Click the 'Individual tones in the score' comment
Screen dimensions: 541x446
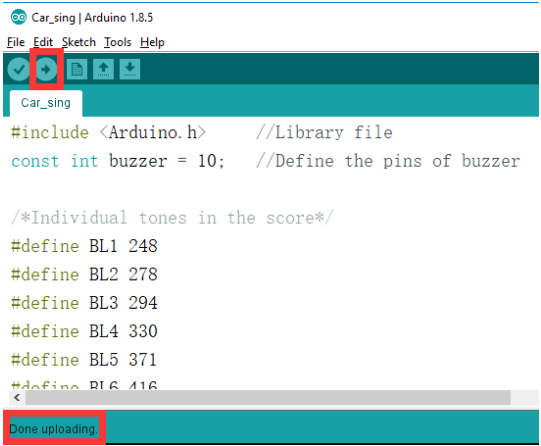173,218
